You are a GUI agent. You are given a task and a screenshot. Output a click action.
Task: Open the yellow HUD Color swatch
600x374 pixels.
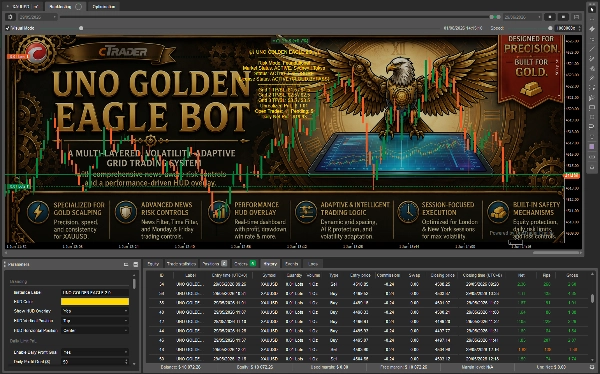coord(95,302)
